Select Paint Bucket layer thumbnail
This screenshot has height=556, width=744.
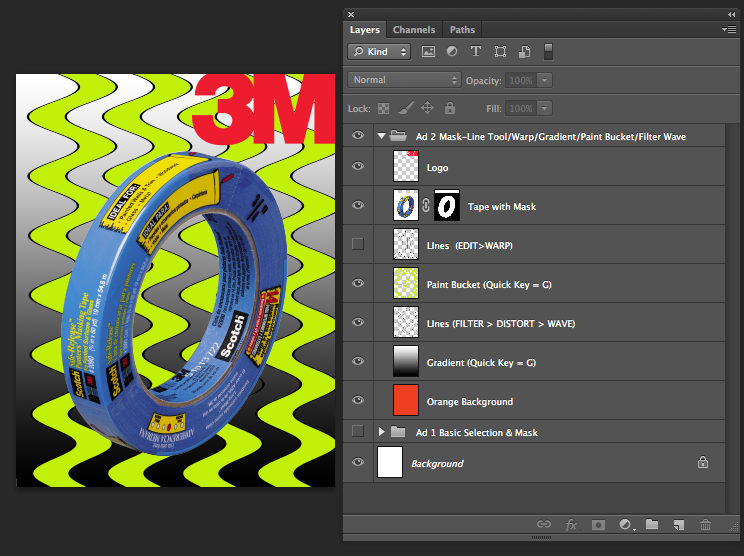pyautogui.click(x=406, y=283)
